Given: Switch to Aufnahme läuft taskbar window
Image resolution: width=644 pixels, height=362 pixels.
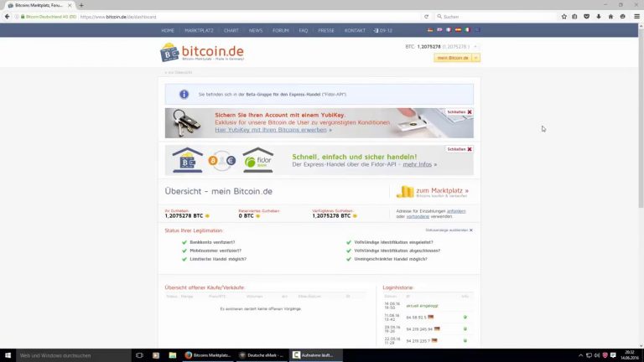Looking at the screenshot, I should coord(315,355).
